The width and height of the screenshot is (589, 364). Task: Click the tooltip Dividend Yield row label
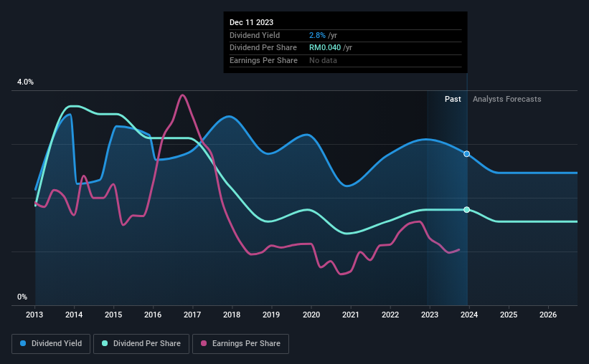click(x=255, y=35)
